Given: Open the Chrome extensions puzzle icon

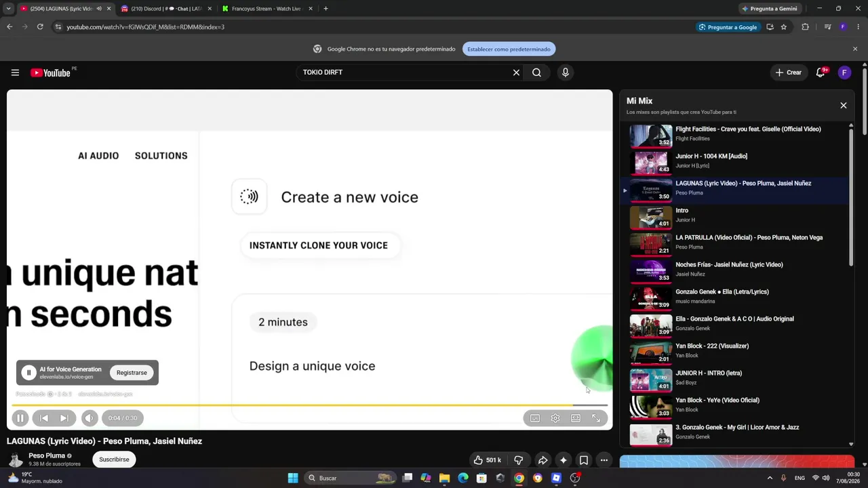Looking at the screenshot, I should (x=806, y=27).
